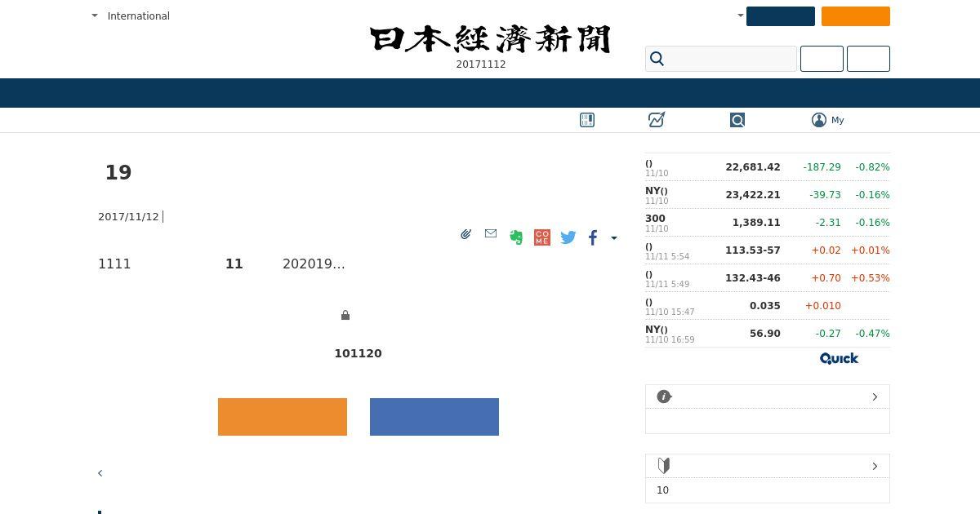The width and height of the screenshot is (980, 514).
Task: Click the dark blue header button
Action: coord(781,16)
